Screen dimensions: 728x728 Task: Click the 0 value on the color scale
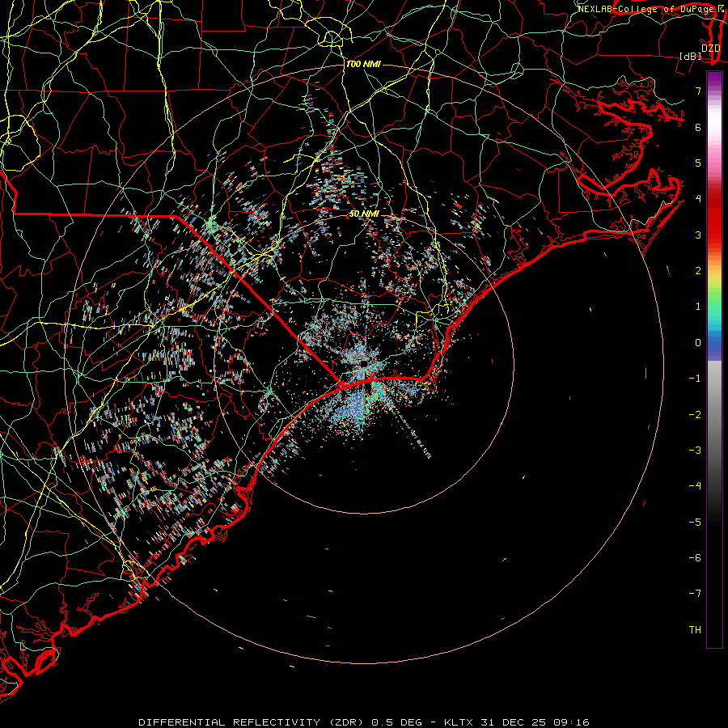click(698, 343)
